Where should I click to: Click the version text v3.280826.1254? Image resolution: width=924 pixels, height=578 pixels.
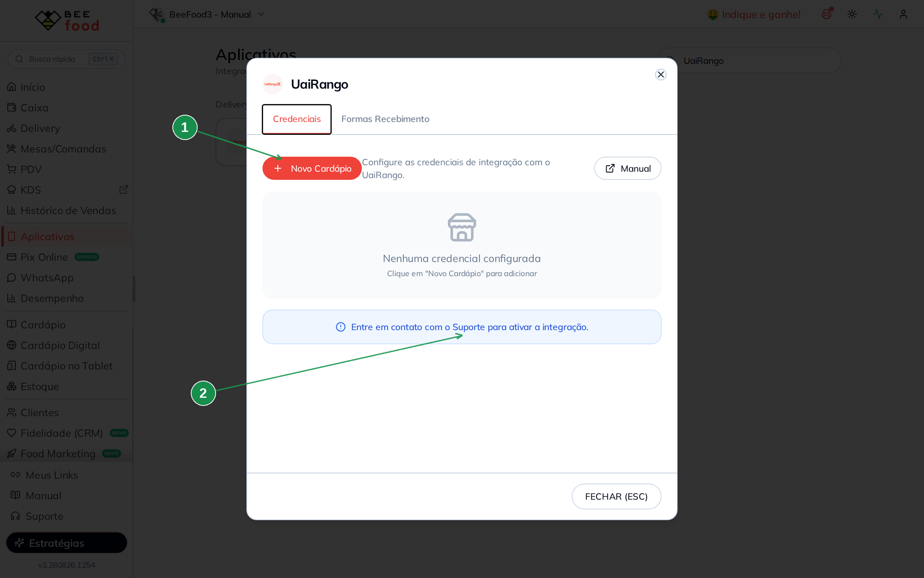(66, 565)
